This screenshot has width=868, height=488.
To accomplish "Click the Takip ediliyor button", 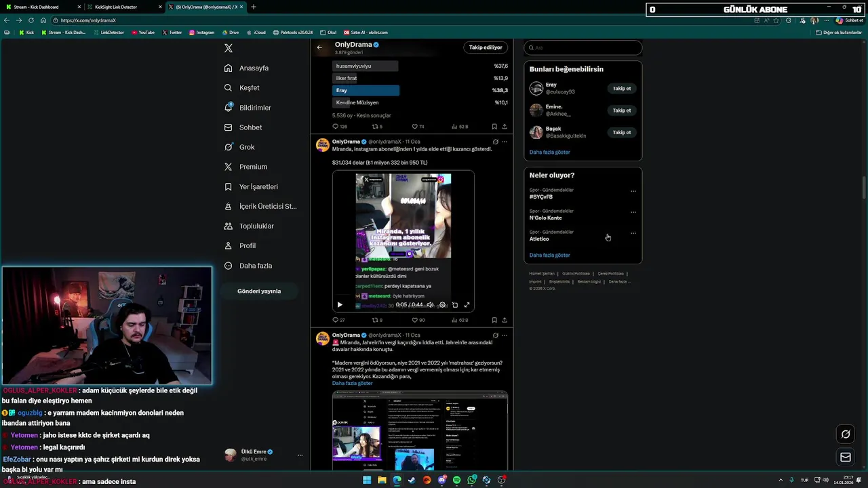I will [x=486, y=47].
